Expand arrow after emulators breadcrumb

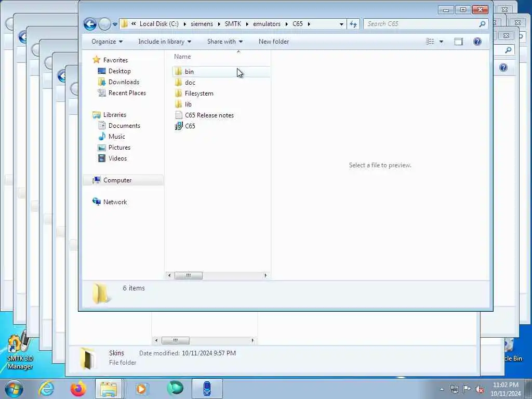(287, 24)
